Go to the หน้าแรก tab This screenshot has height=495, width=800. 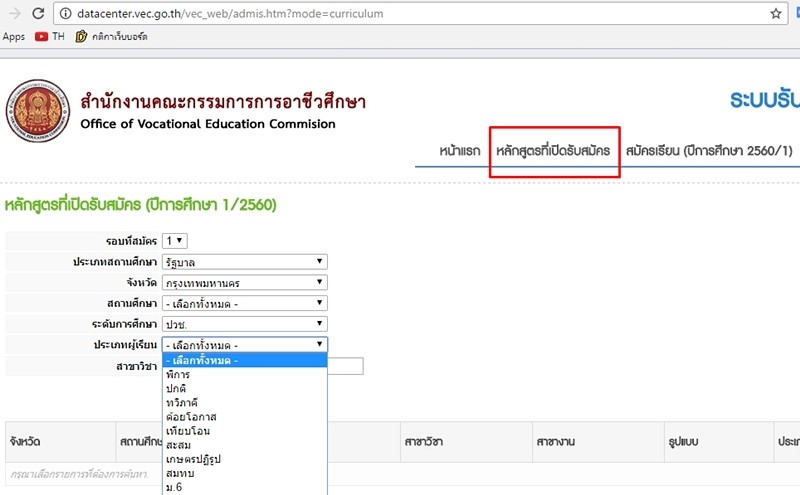pos(459,151)
